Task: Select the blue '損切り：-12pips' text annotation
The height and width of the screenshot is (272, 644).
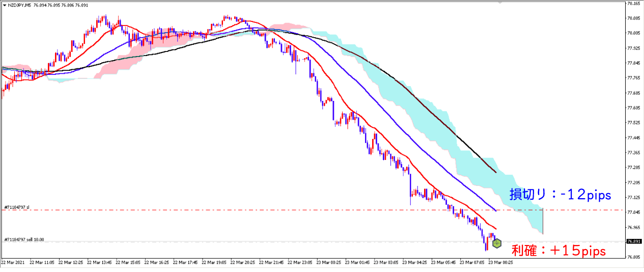Action: coord(560,195)
